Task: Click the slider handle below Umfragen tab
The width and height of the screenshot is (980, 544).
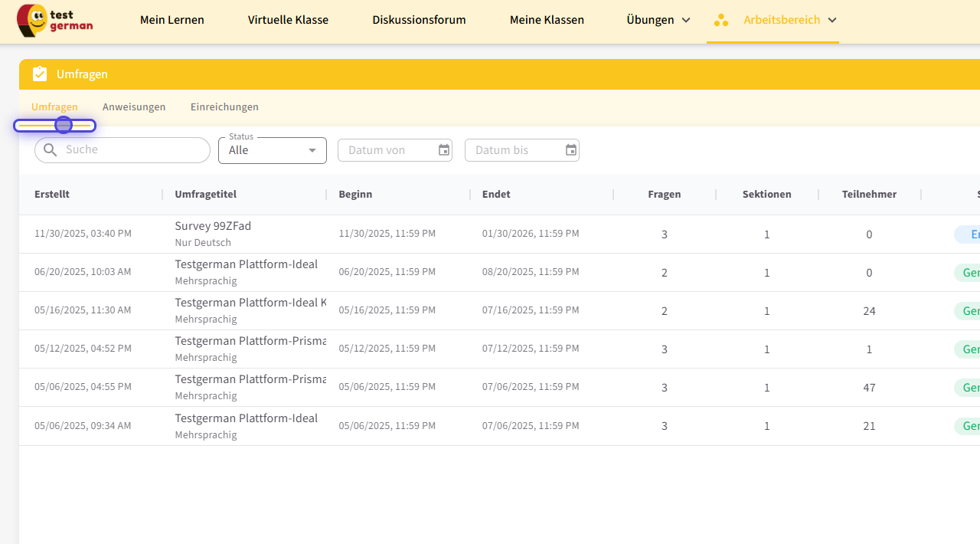Action: point(64,125)
